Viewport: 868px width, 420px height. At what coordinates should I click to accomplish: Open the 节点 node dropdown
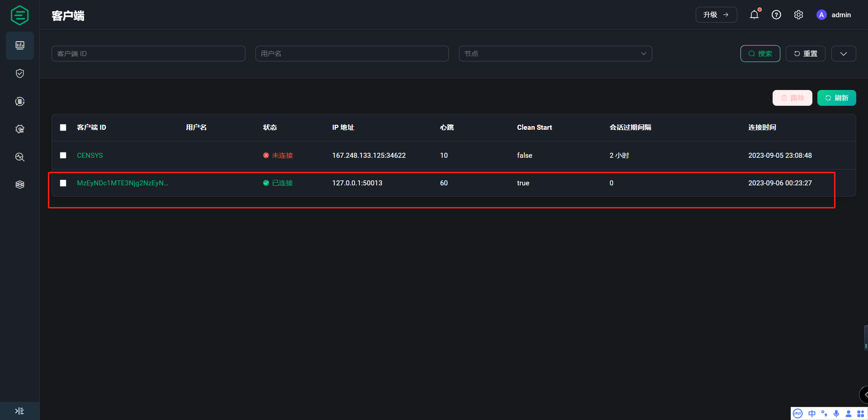click(555, 53)
